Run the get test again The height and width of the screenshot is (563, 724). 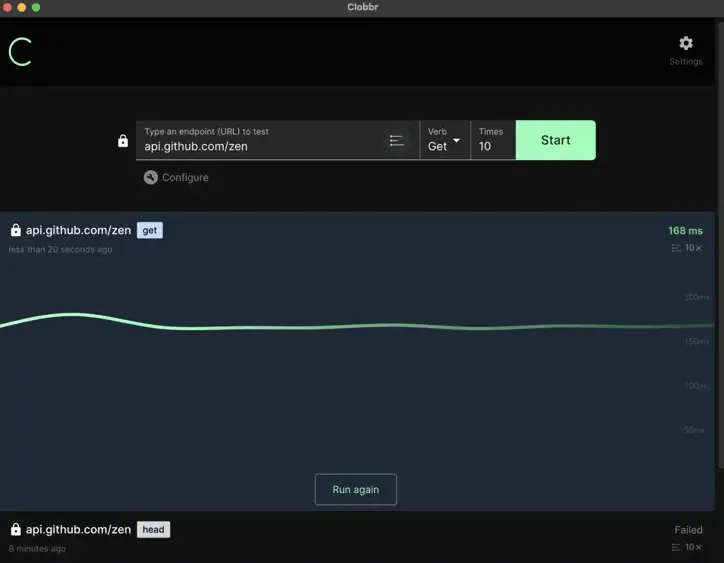click(356, 490)
